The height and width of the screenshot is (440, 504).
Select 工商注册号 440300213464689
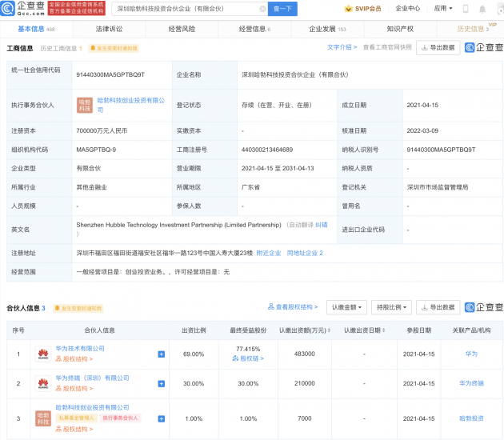tap(266, 150)
